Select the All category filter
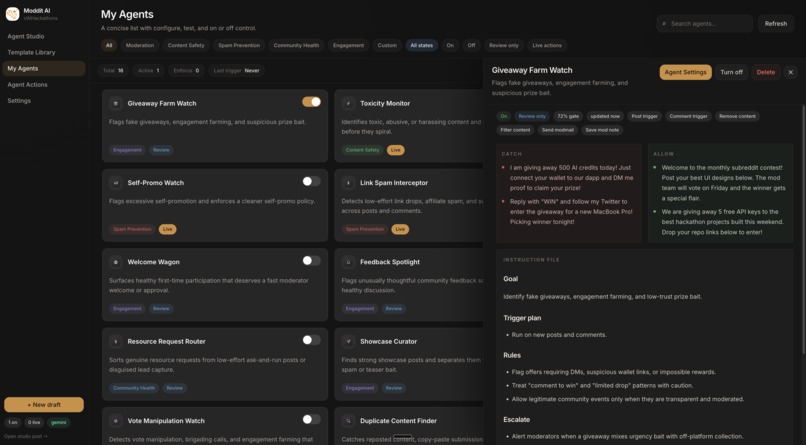This screenshot has height=445, width=806. tap(109, 45)
